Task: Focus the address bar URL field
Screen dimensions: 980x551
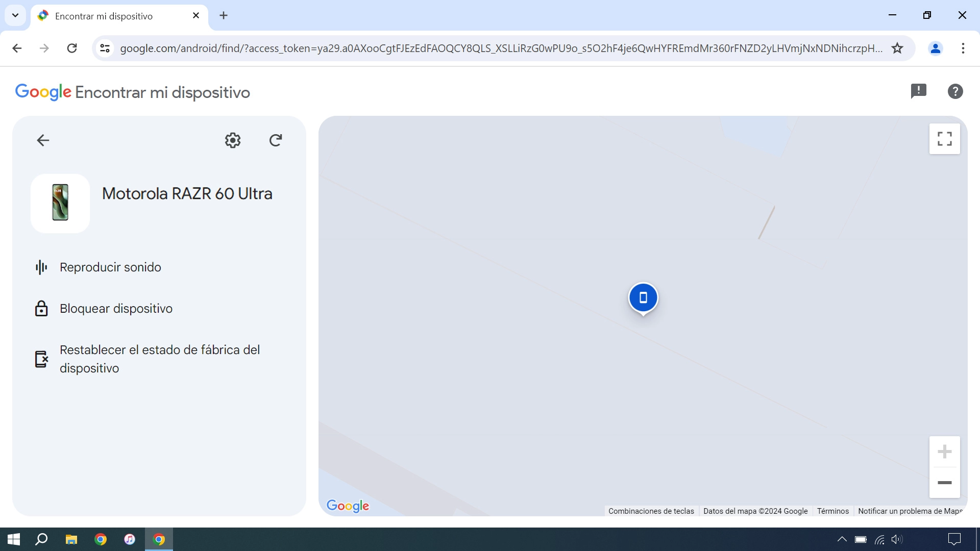Action: point(501,48)
